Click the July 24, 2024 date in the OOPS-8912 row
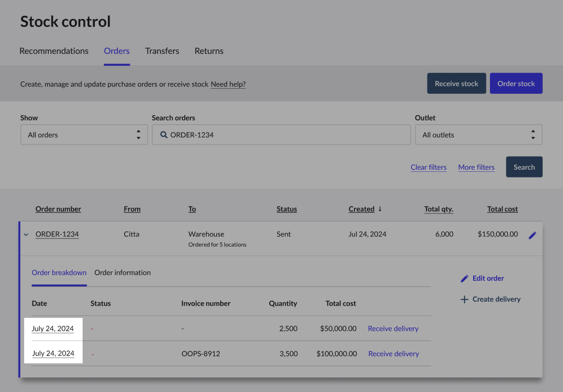This screenshot has height=392, width=563. (x=53, y=353)
